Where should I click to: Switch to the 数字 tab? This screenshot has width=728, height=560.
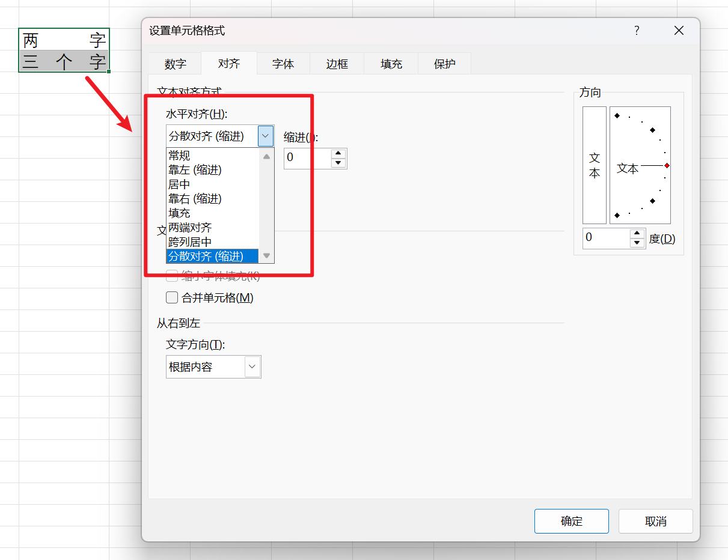[176, 64]
